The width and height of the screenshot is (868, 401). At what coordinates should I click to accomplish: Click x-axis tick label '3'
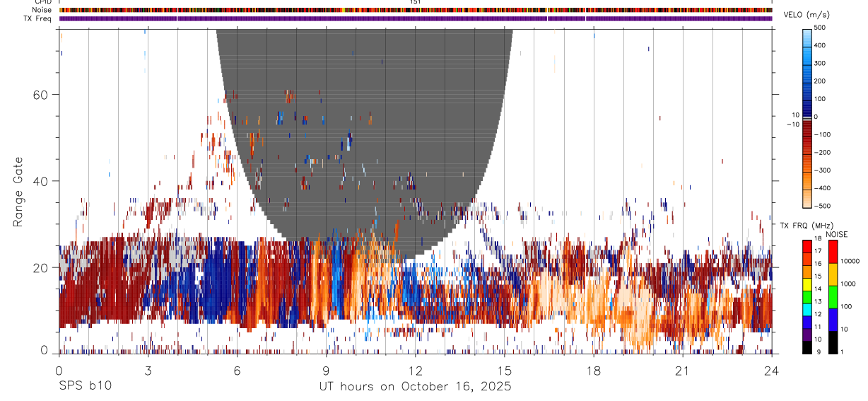click(148, 371)
